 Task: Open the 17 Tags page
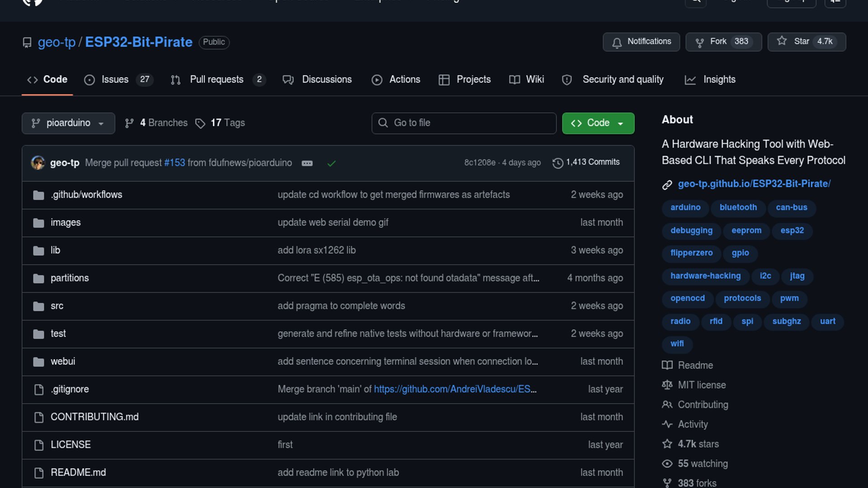(220, 123)
